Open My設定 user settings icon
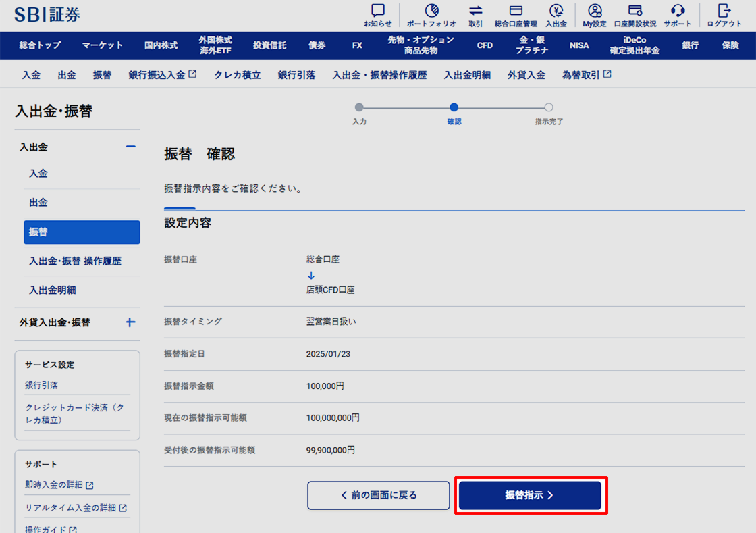This screenshot has height=533, width=756. point(595,11)
